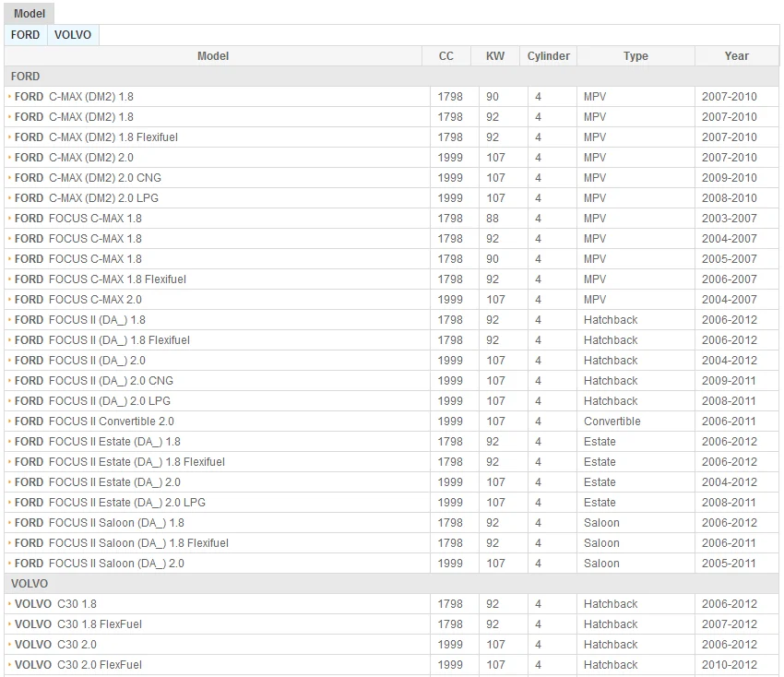Image resolution: width=784 pixels, height=677 pixels.
Task: Select FORD FOCUS II (DA_) 2.0 CNG
Action: [x=391, y=381]
